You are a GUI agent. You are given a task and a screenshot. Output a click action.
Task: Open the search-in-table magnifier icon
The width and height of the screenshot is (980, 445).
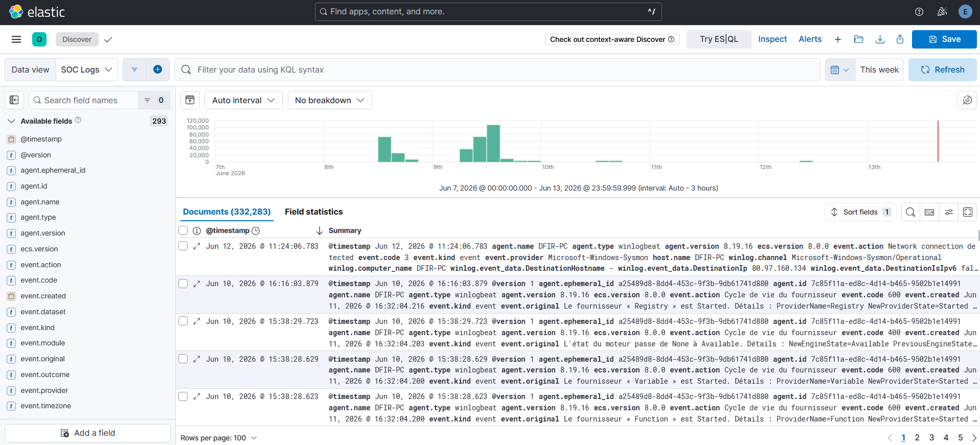910,212
